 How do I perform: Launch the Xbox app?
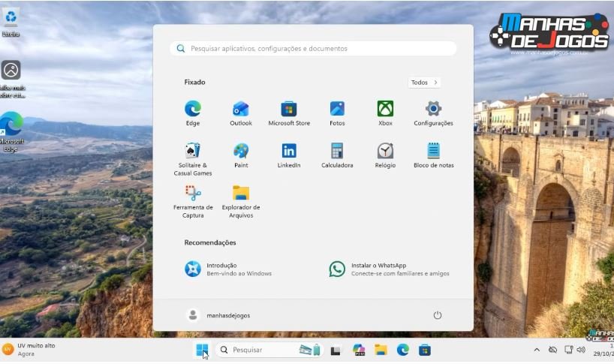click(x=385, y=110)
